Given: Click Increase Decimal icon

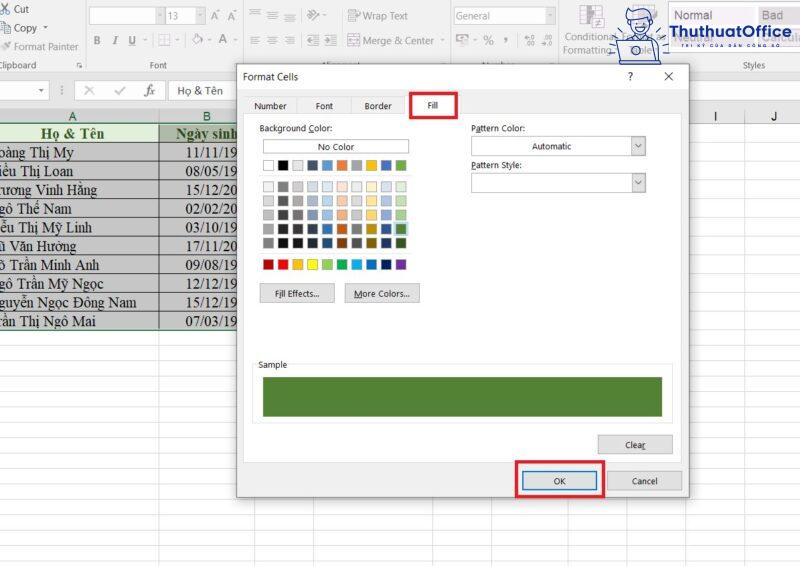Looking at the screenshot, I should coord(530,40).
